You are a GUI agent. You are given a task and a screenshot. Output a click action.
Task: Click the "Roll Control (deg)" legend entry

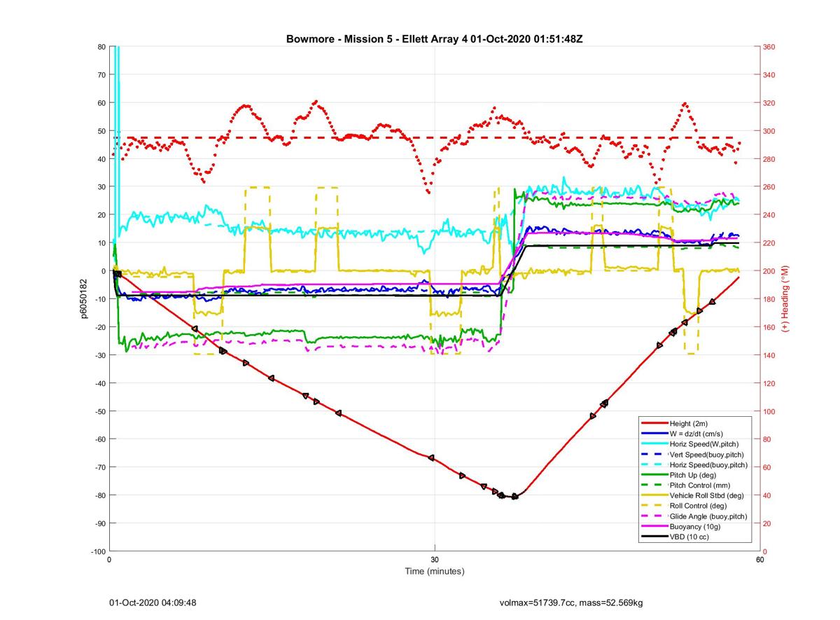(698, 506)
